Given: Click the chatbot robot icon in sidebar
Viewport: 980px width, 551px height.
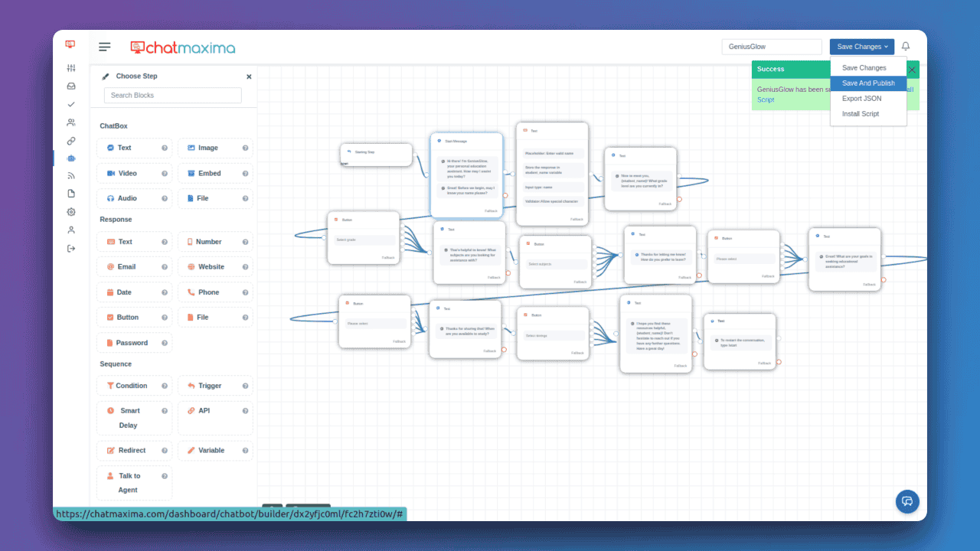Looking at the screenshot, I should (x=71, y=158).
